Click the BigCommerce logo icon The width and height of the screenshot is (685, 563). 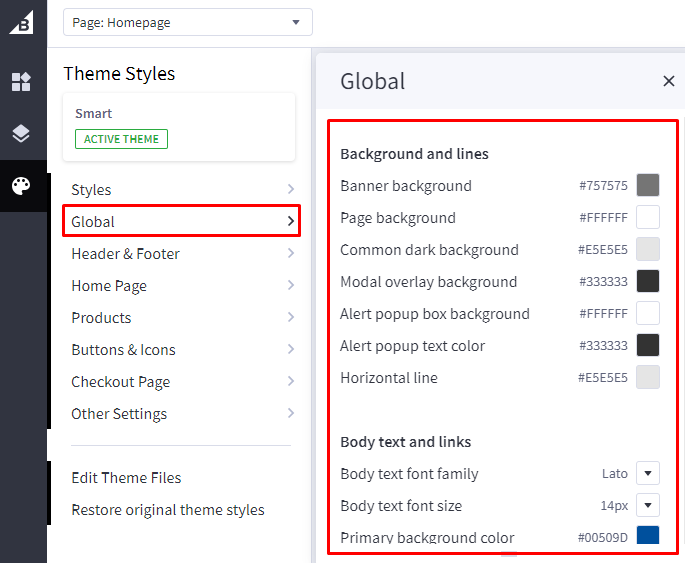tap(21, 22)
